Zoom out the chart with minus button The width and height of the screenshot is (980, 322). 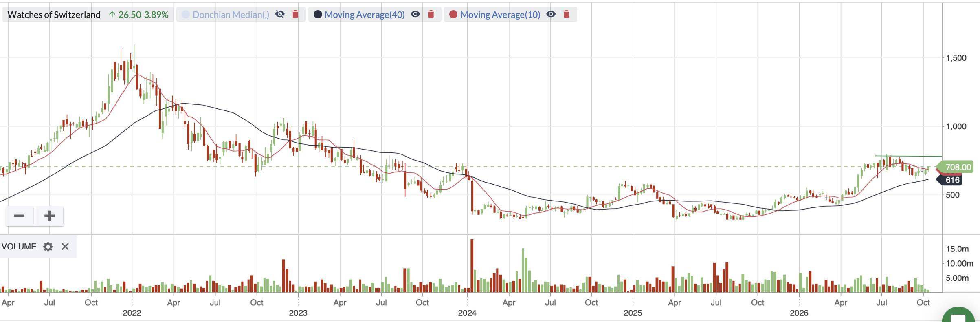[x=19, y=216]
